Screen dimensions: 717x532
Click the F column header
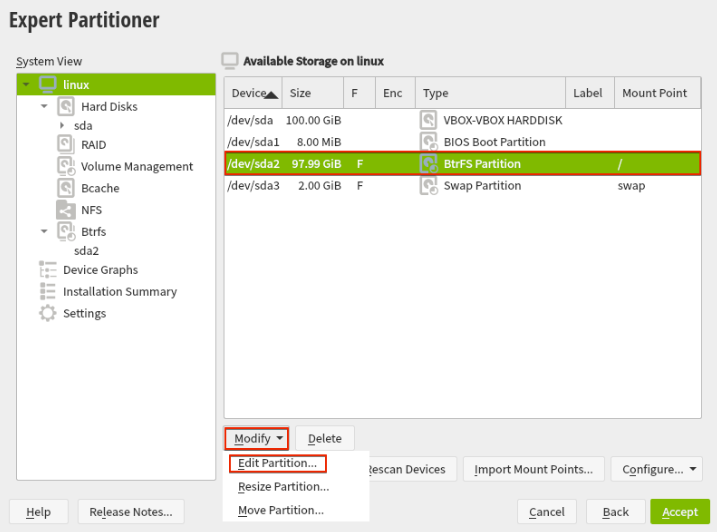pos(359,93)
